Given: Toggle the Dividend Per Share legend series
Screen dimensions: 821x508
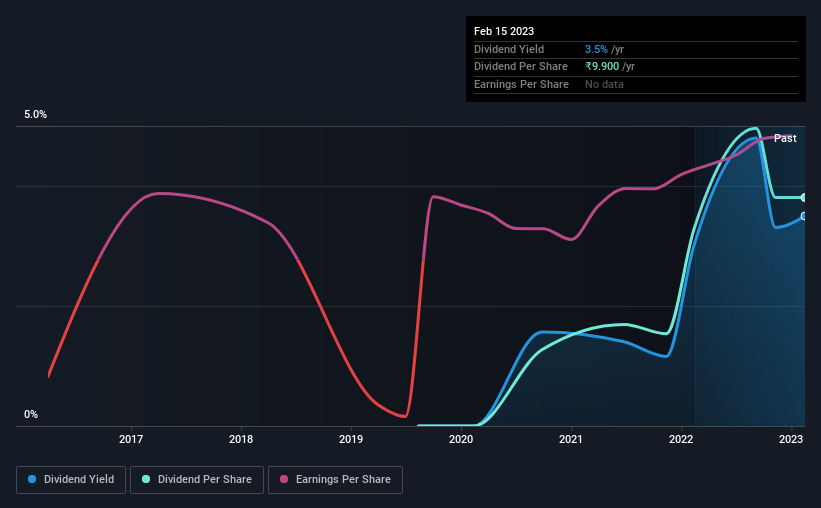Looking at the screenshot, I should 197,480.
